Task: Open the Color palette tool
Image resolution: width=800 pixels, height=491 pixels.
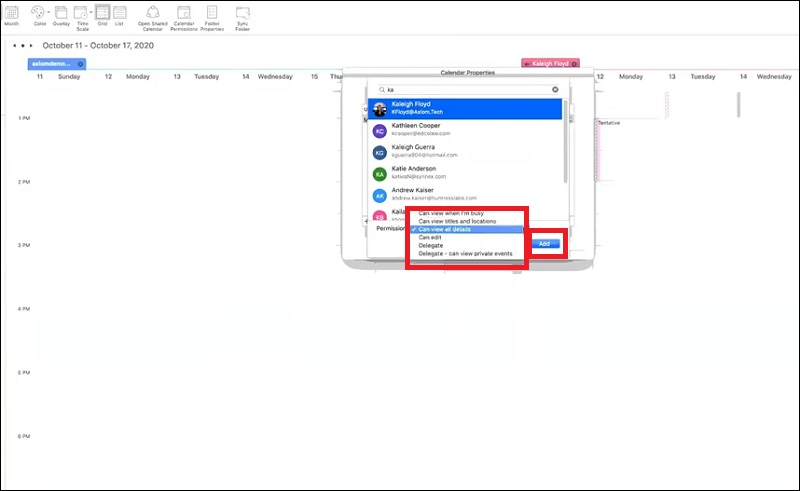Action: click(x=38, y=15)
